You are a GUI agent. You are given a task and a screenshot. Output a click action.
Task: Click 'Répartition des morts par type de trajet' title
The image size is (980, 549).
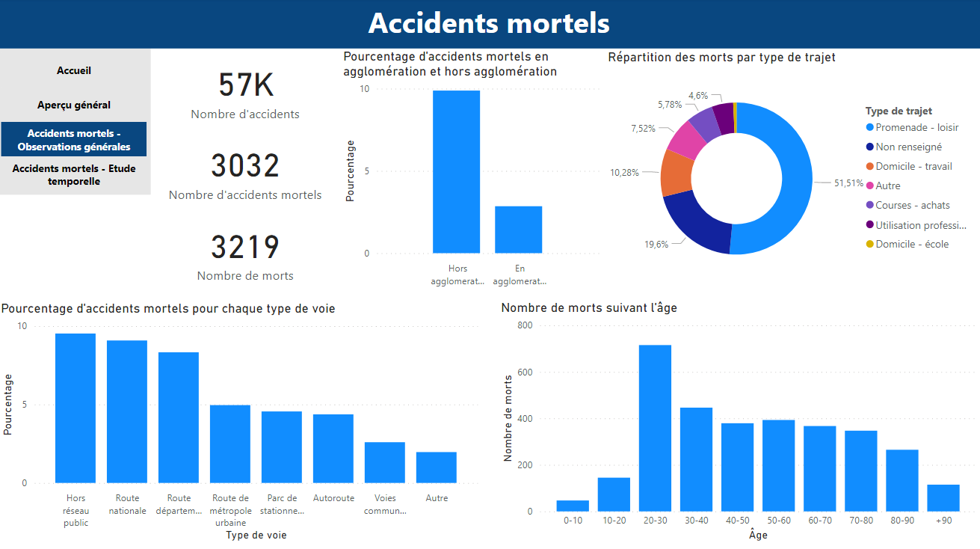[x=722, y=57]
